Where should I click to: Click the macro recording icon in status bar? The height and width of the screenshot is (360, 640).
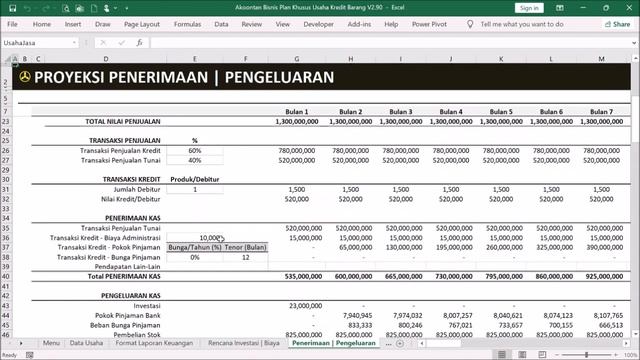pyautogui.click(x=29, y=355)
